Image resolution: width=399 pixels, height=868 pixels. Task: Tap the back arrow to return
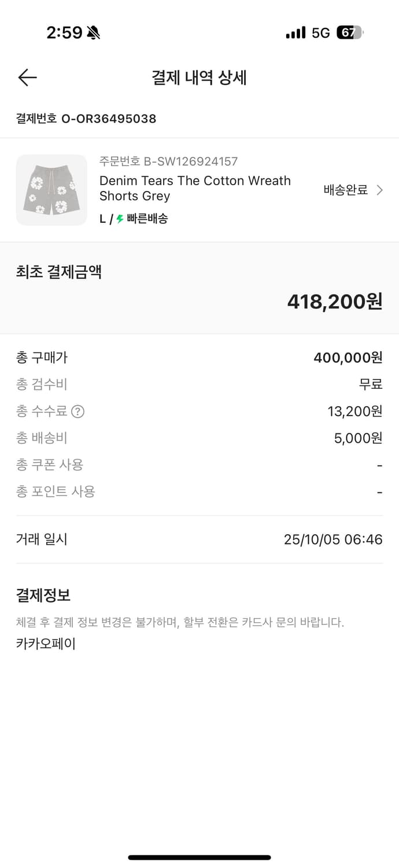27,77
